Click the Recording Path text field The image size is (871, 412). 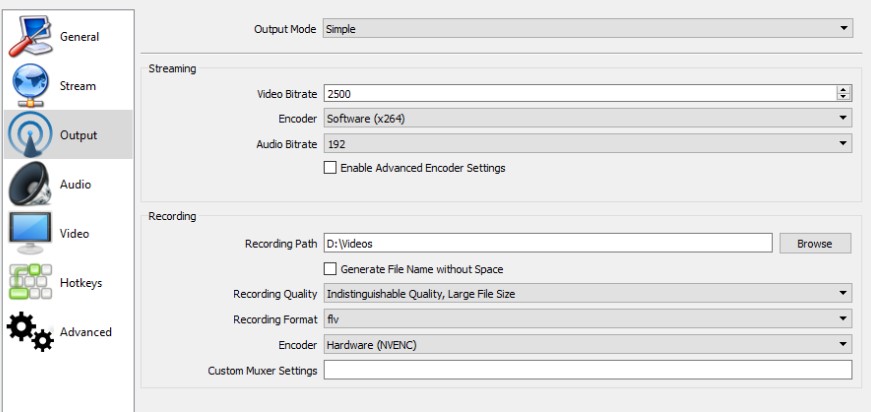(547, 243)
